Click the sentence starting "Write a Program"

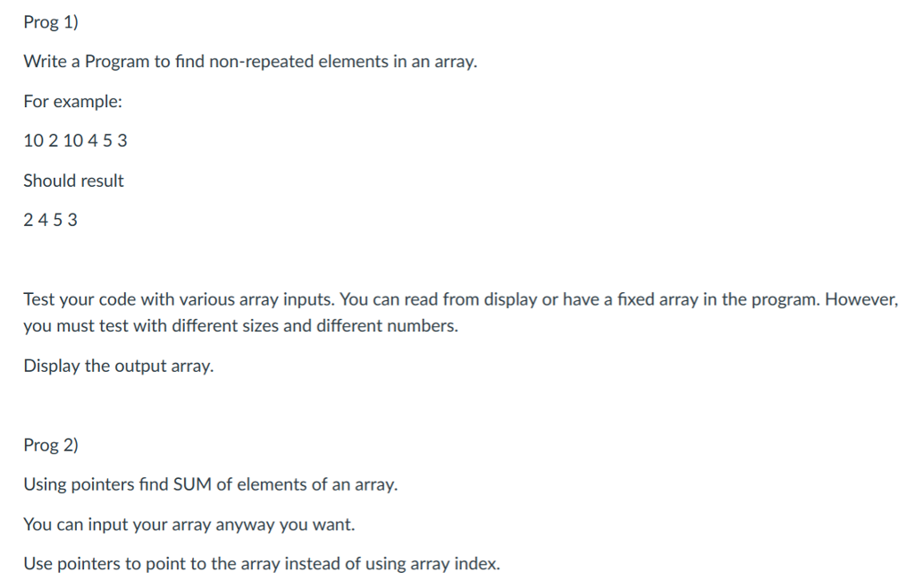tap(250, 63)
